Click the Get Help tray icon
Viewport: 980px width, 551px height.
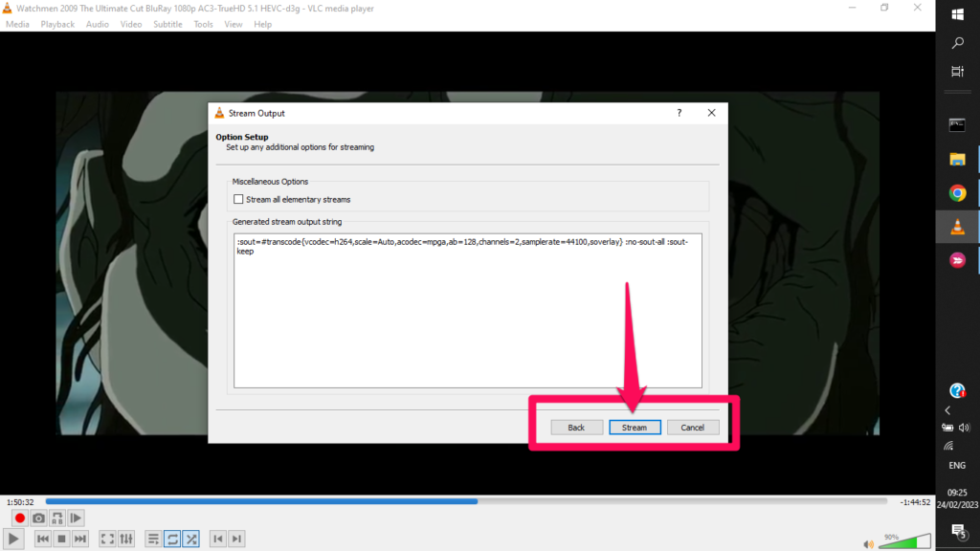pyautogui.click(x=957, y=391)
